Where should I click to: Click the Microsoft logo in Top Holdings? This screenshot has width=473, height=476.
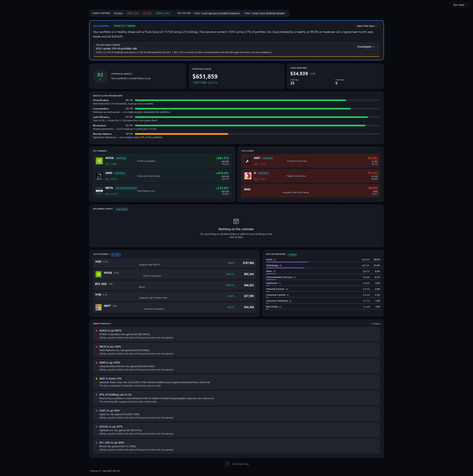point(98,307)
